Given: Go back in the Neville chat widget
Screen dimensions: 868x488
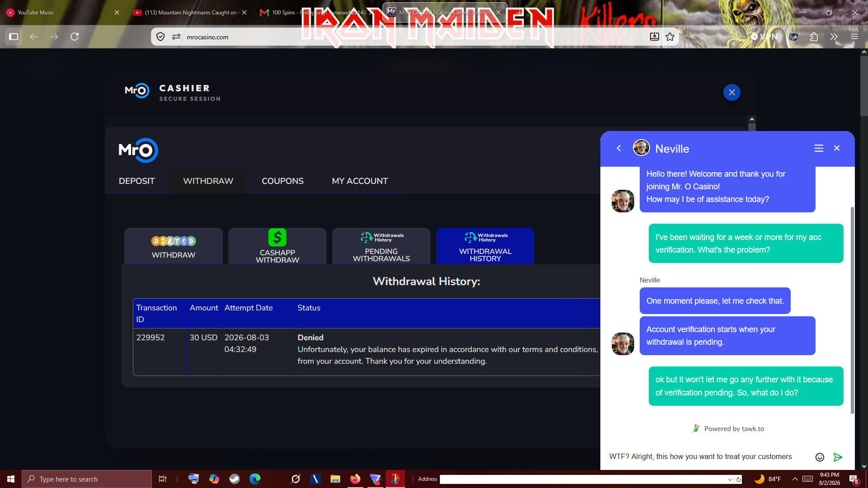Looking at the screenshot, I should click(x=619, y=148).
